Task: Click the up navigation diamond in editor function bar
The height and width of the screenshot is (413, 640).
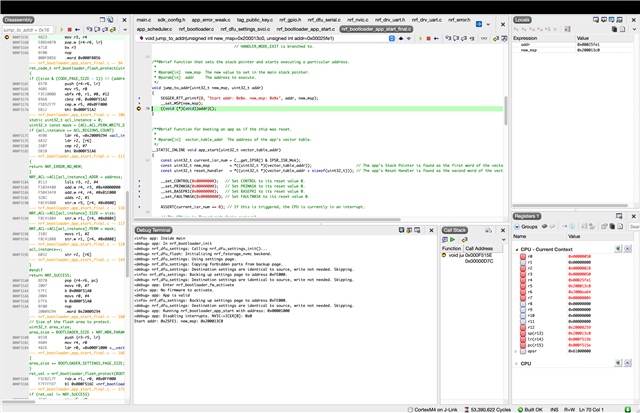Action: pos(401,38)
